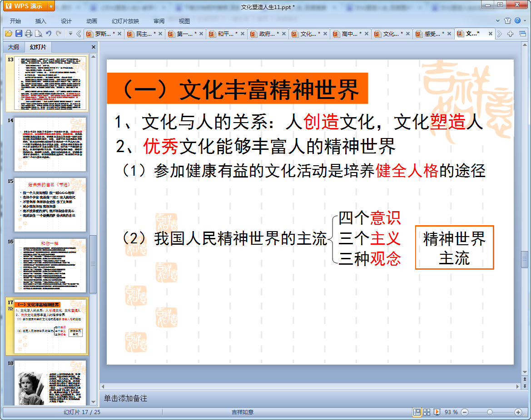
Task: Select slide 15 thumbnail 给未来的自己
Action: pos(50,205)
